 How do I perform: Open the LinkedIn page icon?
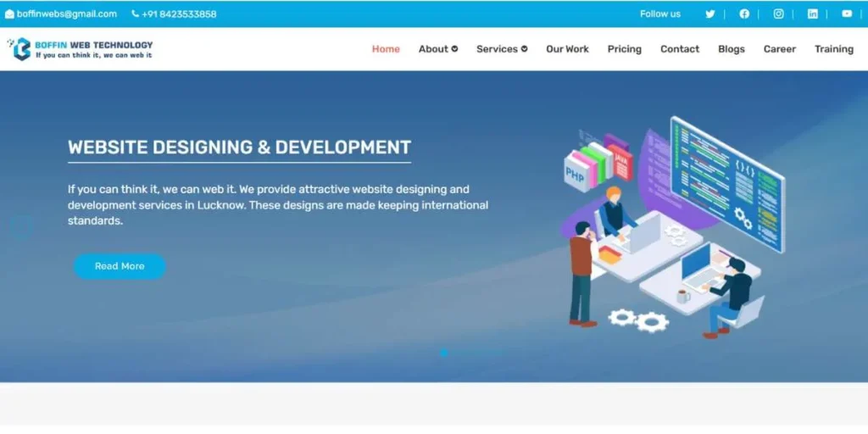(x=812, y=14)
